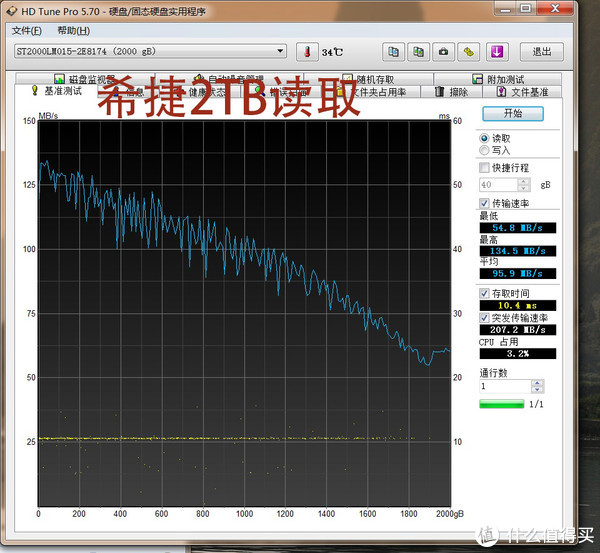Increase the short stroke gB value
This screenshot has height=553, width=600.
point(524,181)
